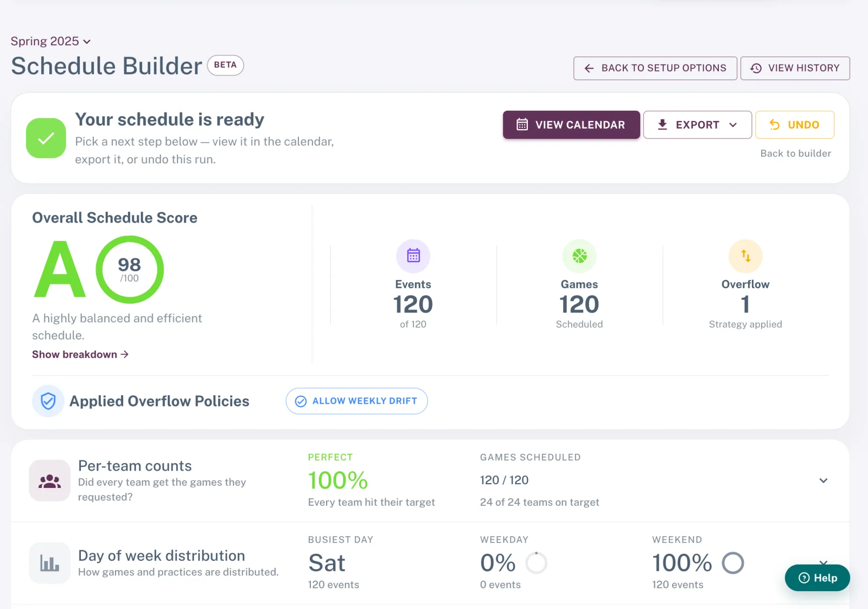868x609 pixels.
Task: Click the Weekend 120 events label
Action: (678, 585)
